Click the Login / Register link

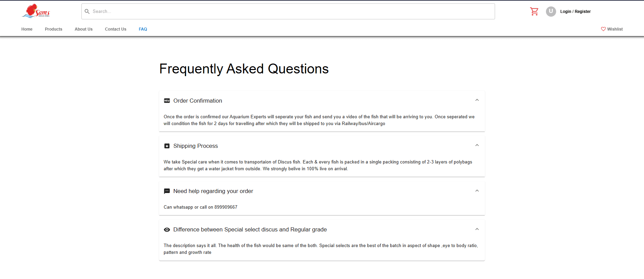tap(575, 12)
